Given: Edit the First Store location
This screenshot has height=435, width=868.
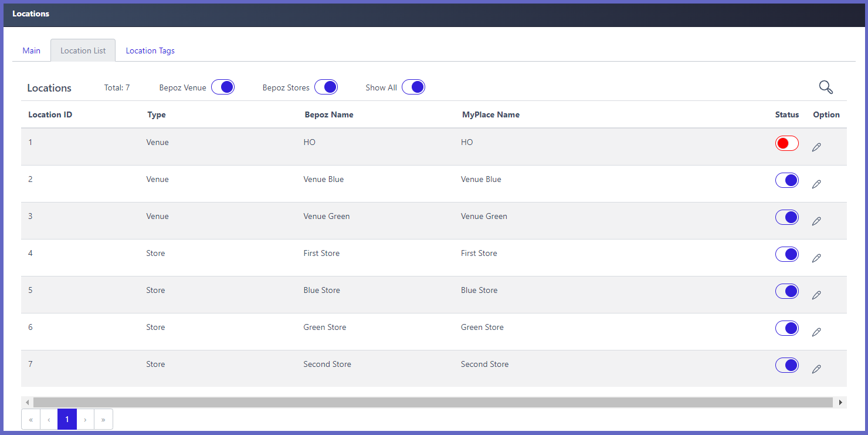Looking at the screenshot, I should pyautogui.click(x=816, y=258).
